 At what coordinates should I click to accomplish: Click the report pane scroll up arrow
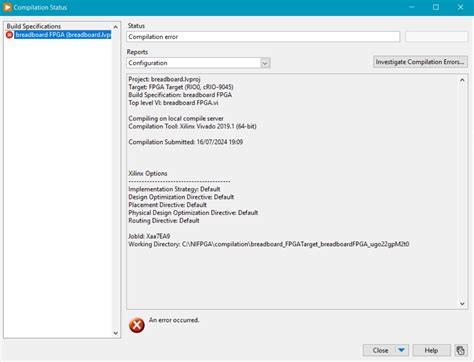click(x=462, y=80)
